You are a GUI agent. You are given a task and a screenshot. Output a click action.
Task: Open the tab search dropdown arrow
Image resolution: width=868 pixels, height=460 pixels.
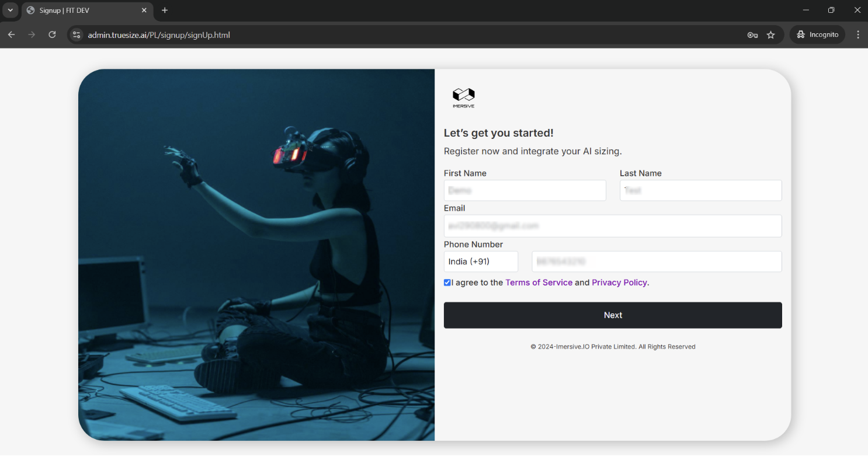pos(10,11)
